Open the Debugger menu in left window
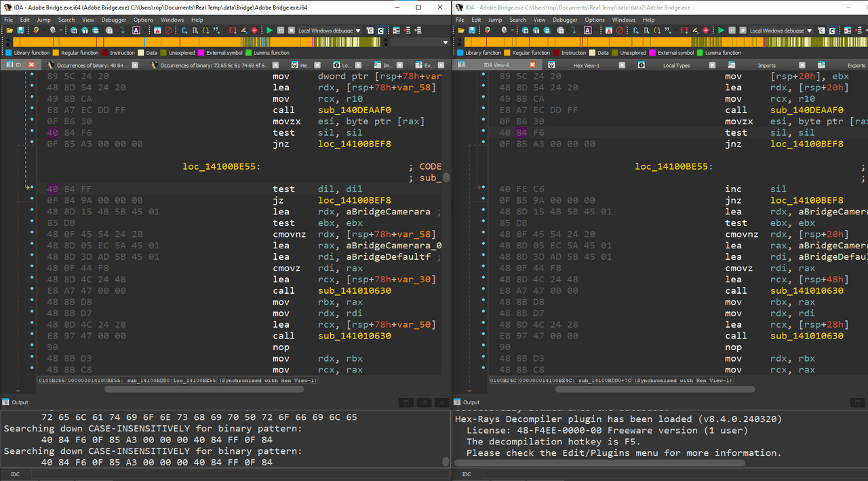The width and height of the screenshot is (868, 481). [x=114, y=20]
